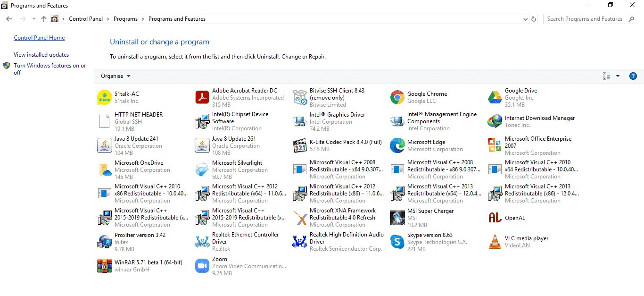Select Intel Management Engine Components icon
644x296 pixels.
pos(397,121)
